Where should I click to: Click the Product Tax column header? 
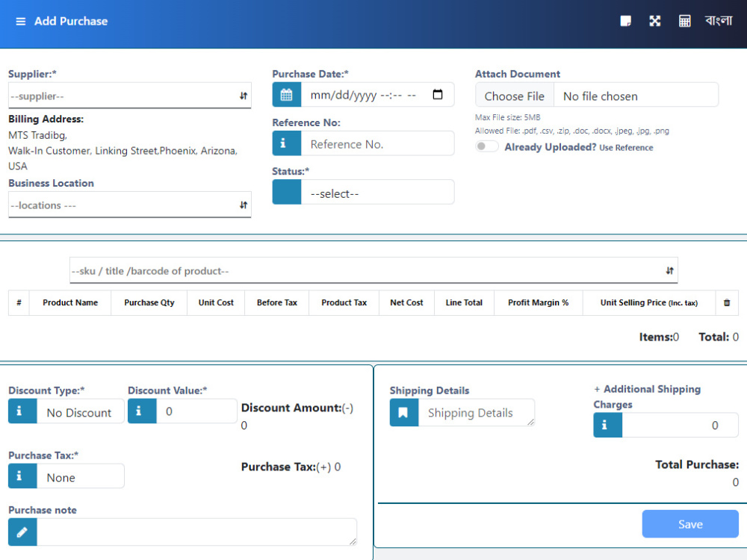[x=344, y=302]
